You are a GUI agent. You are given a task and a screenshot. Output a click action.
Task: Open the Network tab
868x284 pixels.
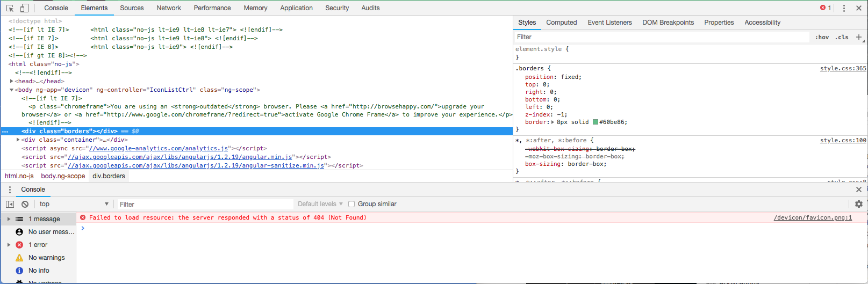(169, 8)
